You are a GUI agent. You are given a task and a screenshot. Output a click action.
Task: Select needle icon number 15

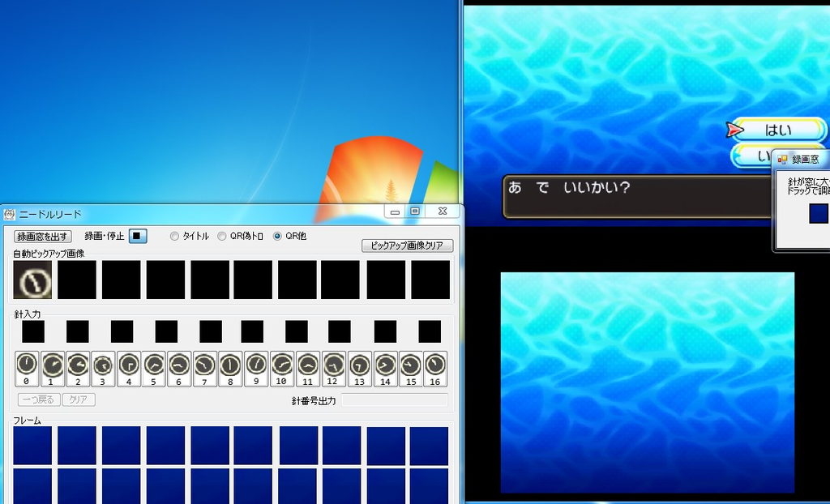coord(411,369)
